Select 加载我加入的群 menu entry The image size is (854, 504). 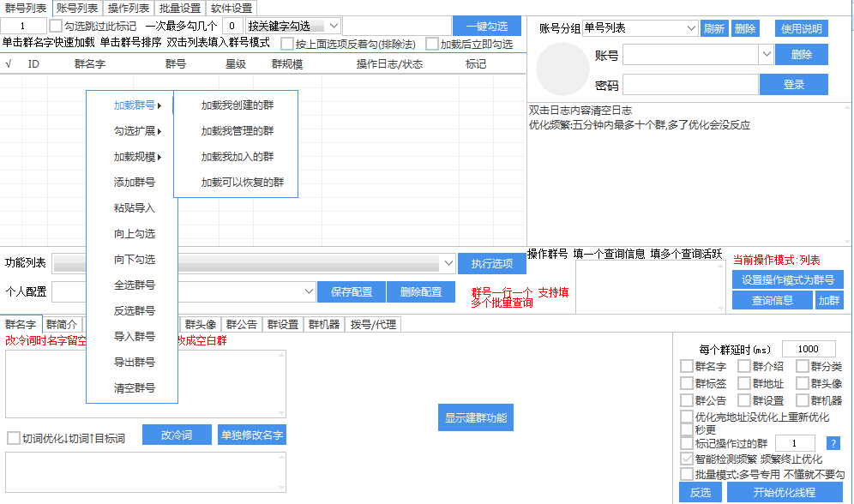[237, 156]
